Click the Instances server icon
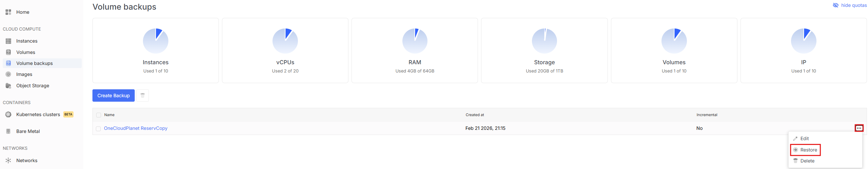868x169 pixels. coord(8,41)
